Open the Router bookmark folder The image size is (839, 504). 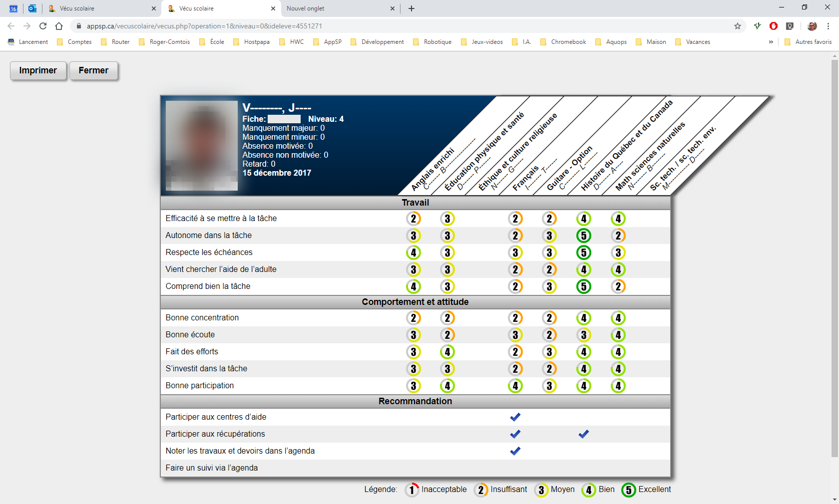pyautogui.click(x=115, y=42)
